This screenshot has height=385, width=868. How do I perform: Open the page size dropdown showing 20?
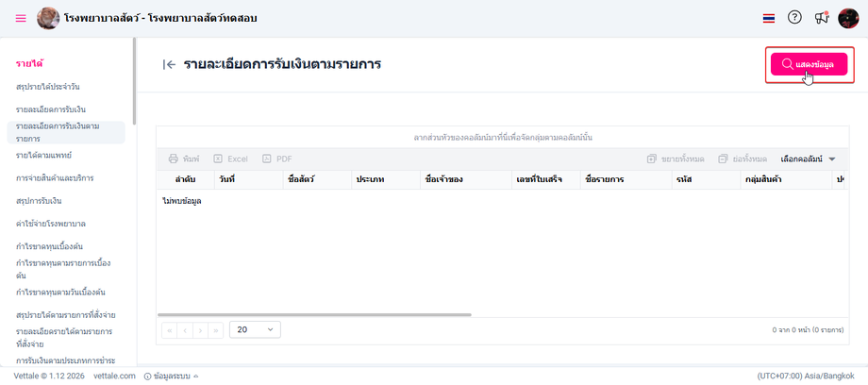click(x=255, y=329)
